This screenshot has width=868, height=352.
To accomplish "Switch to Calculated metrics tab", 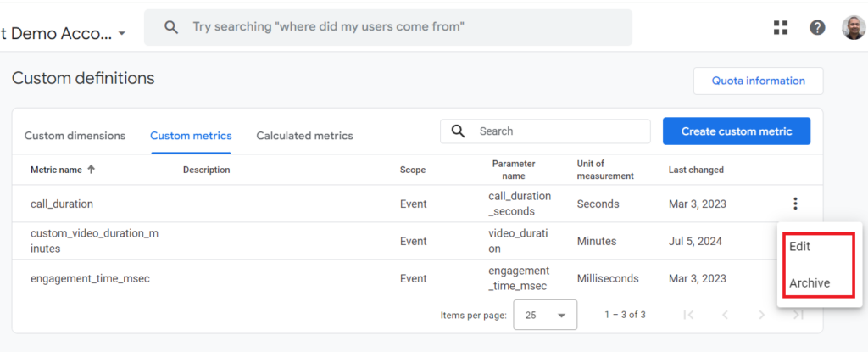I will click(x=304, y=136).
